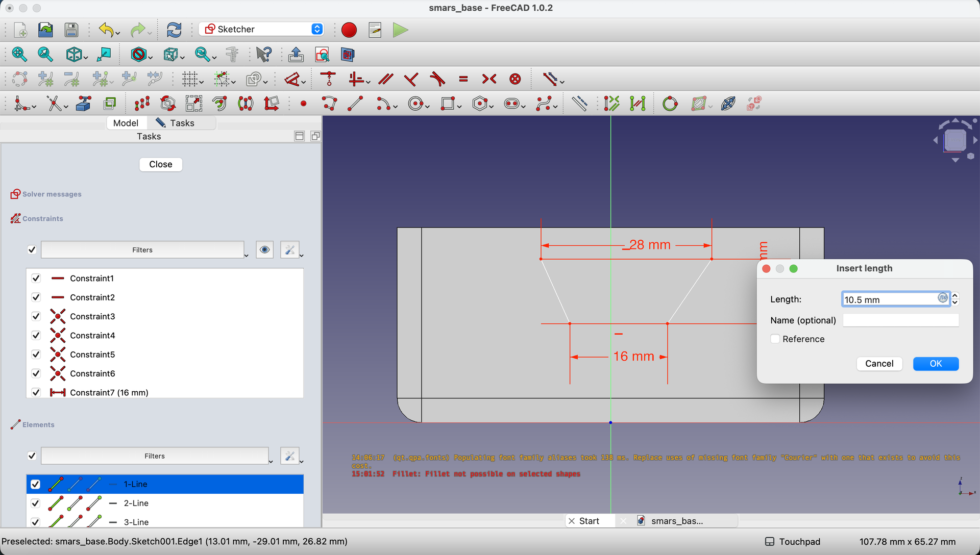Viewport: 980px width, 555px height.
Task: Select the line drawing tool
Action: point(355,104)
